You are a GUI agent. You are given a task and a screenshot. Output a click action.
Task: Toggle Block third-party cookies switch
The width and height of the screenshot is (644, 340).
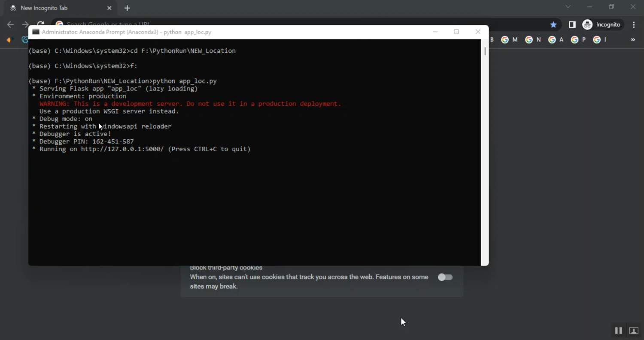445,277
